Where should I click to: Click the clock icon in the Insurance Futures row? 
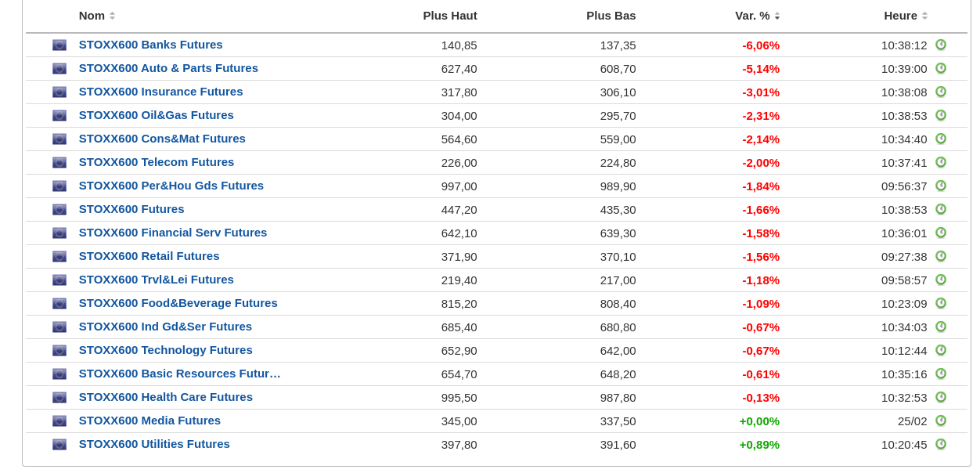point(941,92)
